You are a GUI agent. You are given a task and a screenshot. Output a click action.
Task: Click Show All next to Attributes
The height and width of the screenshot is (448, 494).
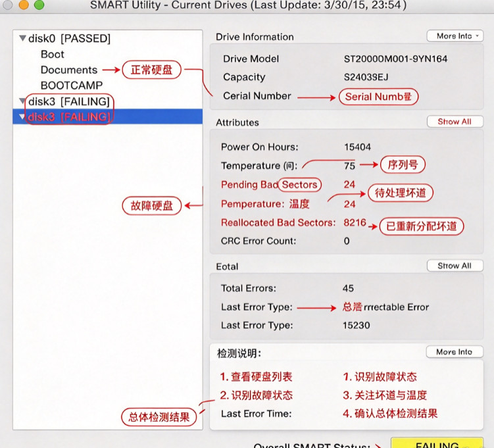coord(455,122)
